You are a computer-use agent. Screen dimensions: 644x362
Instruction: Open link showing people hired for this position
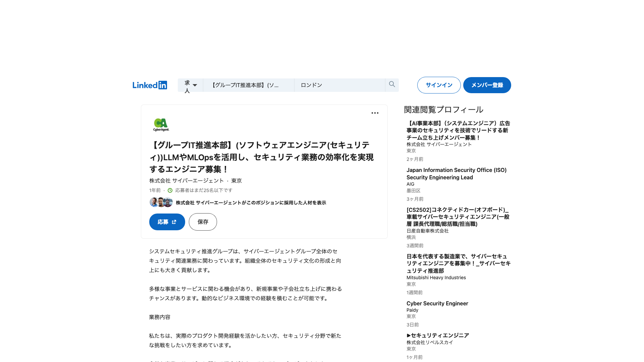coord(251,203)
